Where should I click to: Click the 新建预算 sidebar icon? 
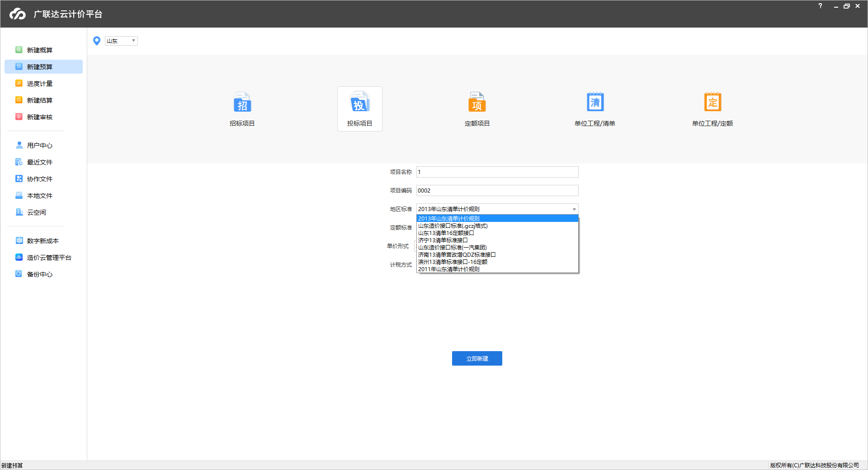[19, 66]
